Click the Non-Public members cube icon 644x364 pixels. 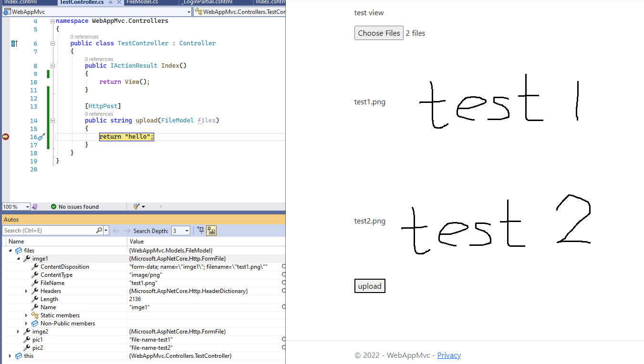tap(35, 324)
